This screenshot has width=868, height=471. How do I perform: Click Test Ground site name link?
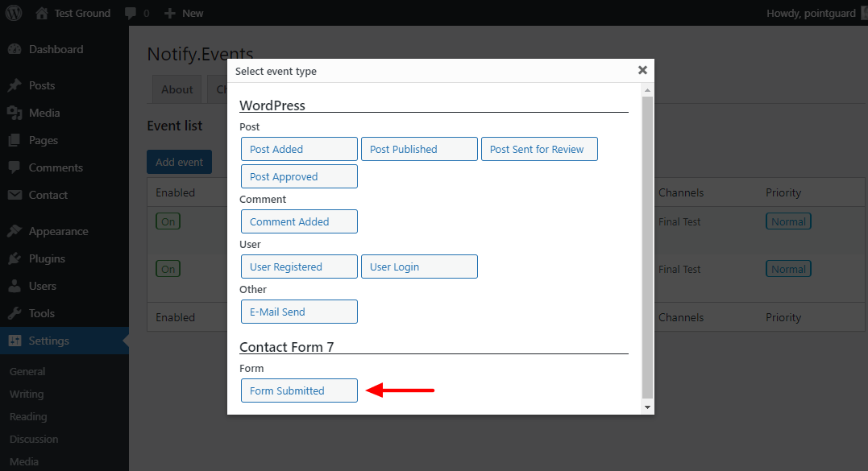(x=82, y=13)
